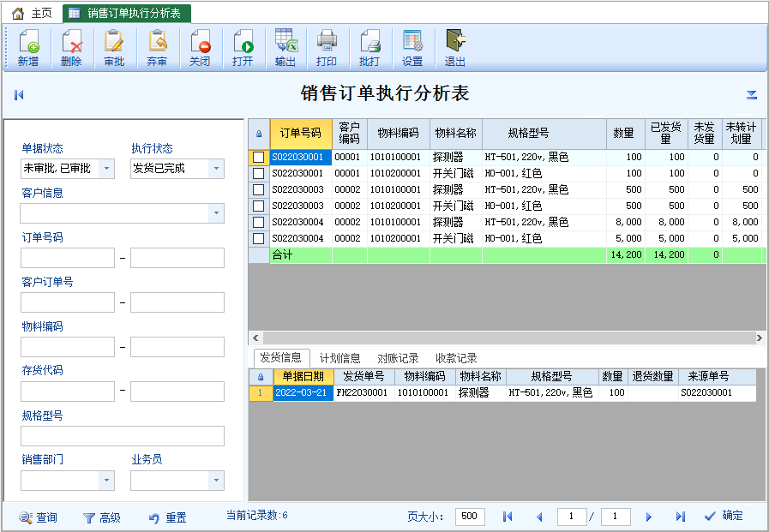Tick checkbox for S022030003 开关门磁 row

pyautogui.click(x=258, y=206)
